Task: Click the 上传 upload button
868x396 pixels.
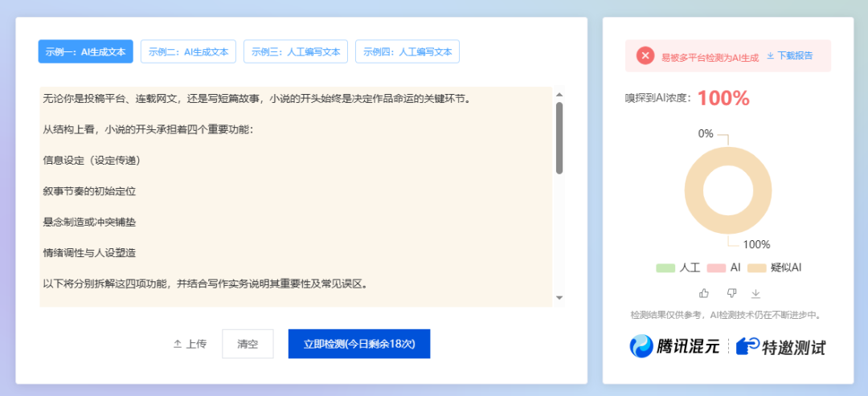Action: point(190,344)
